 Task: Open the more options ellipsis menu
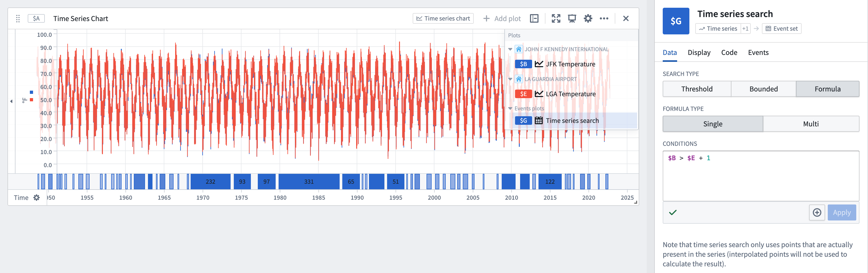coord(604,18)
